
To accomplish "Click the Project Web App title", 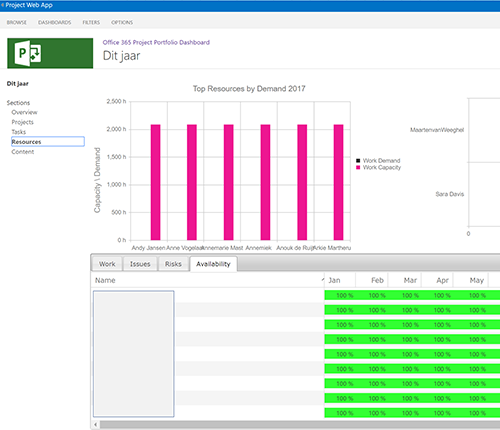I will 29,5.
